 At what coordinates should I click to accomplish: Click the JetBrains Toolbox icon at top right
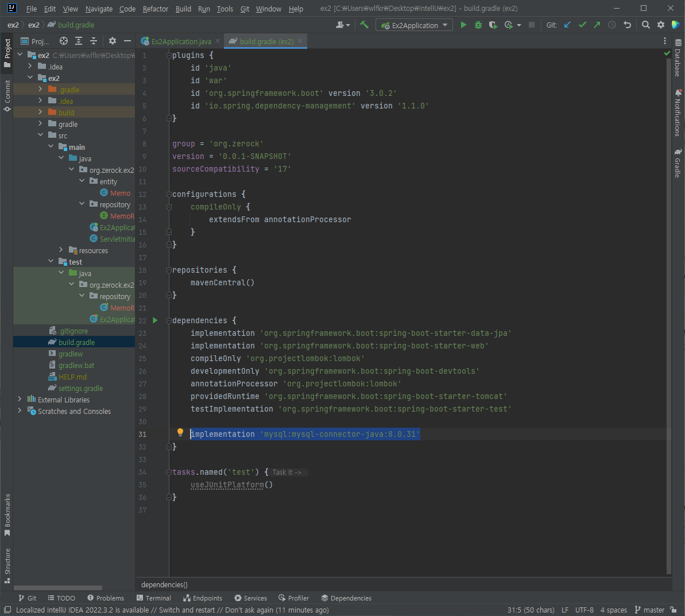pos(675,25)
